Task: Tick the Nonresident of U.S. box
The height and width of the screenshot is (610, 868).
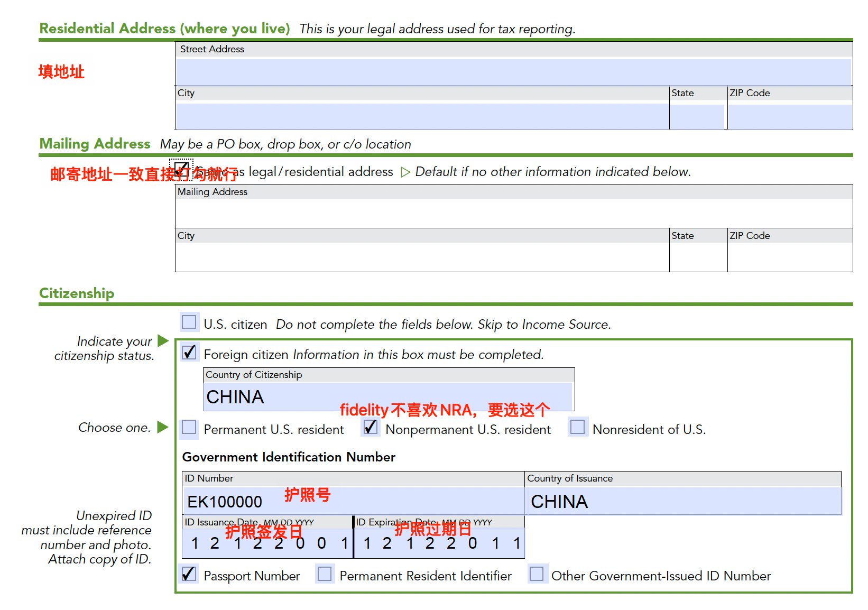Action: [577, 427]
